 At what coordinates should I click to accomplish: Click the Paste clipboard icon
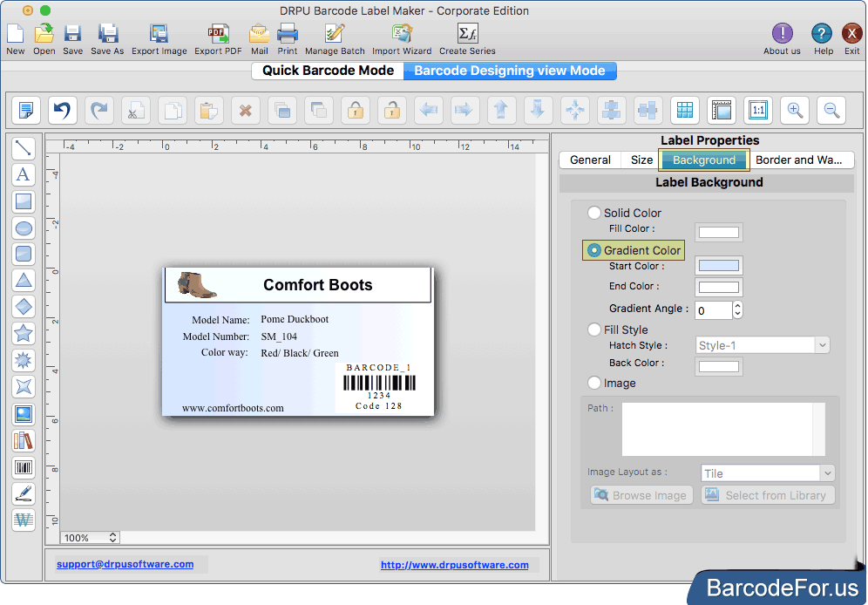pyautogui.click(x=208, y=110)
